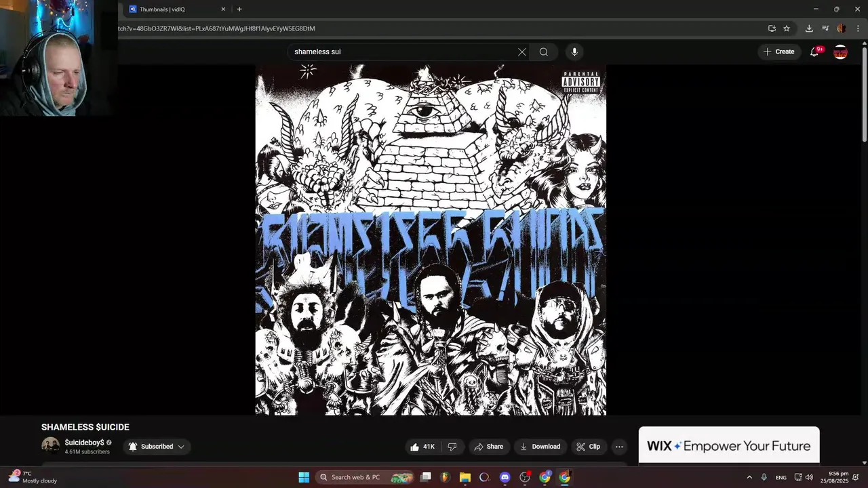Download the video

[x=540, y=447]
